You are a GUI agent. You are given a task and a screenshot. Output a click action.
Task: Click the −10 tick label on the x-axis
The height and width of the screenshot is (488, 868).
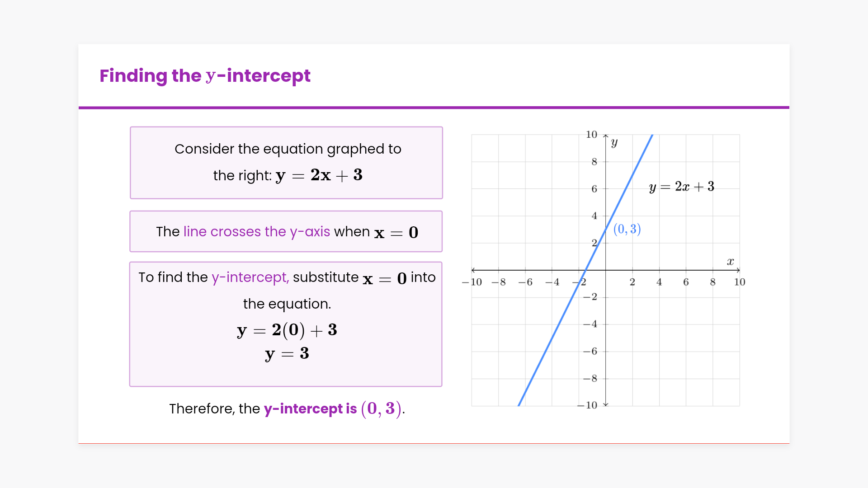click(472, 282)
